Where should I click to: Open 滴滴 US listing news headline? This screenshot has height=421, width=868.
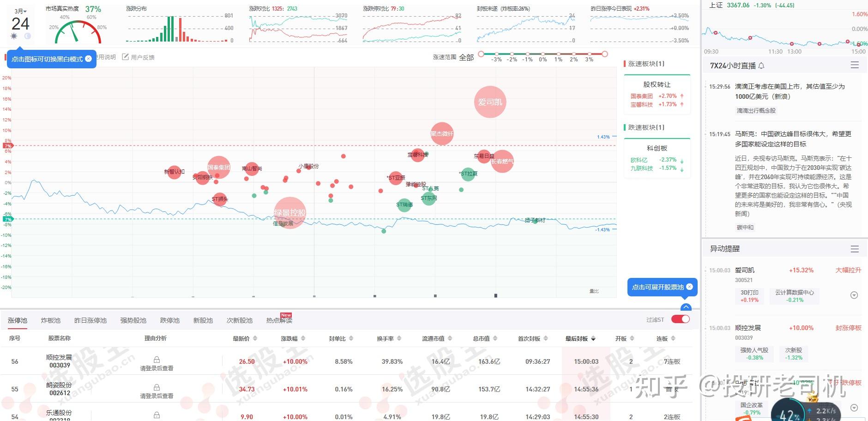tap(790, 91)
